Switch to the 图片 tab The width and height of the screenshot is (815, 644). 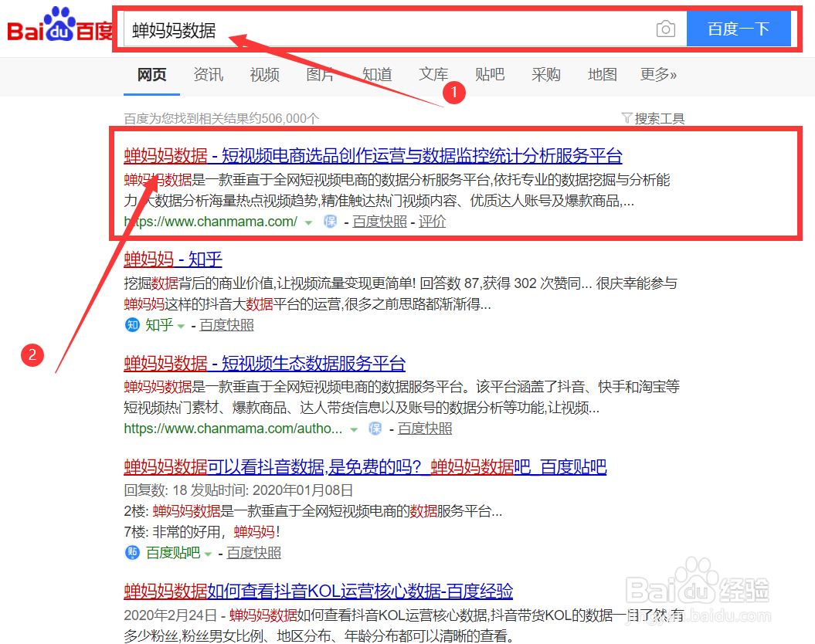click(321, 75)
